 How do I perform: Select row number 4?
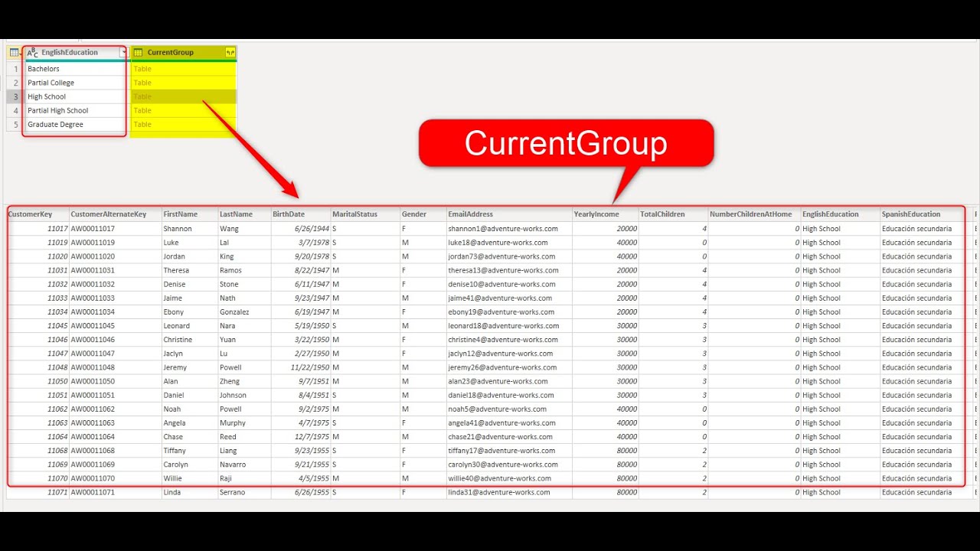[15, 110]
